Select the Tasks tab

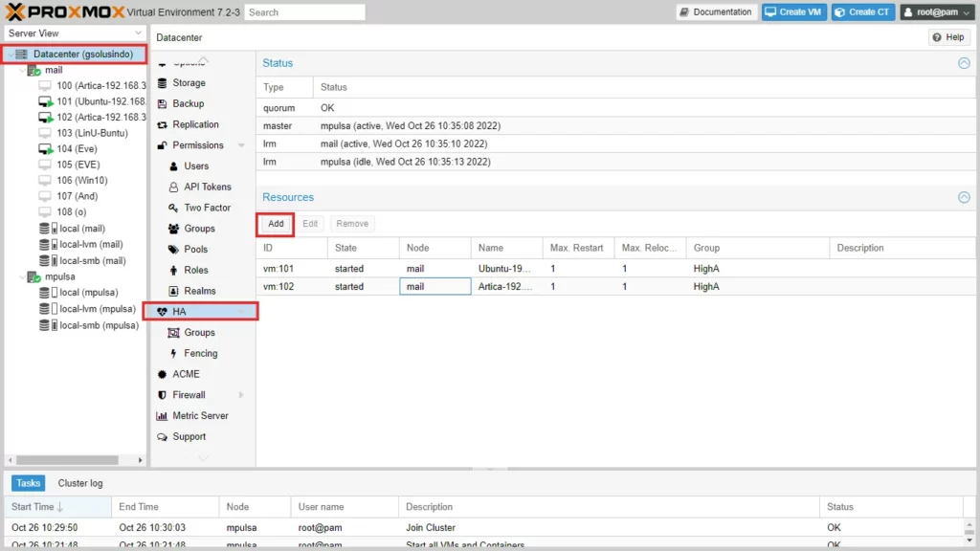pyautogui.click(x=29, y=483)
